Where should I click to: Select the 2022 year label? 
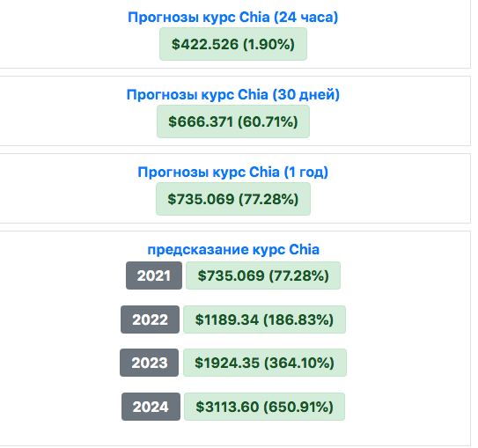point(150,319)
